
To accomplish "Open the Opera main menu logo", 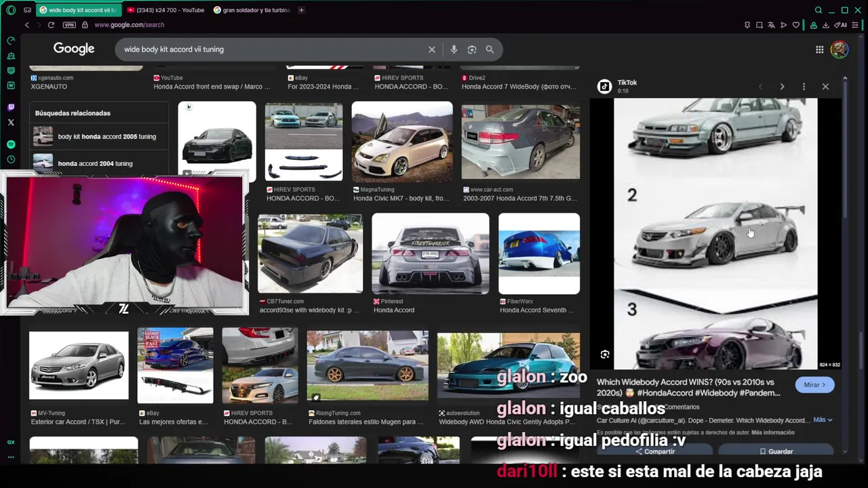I will click(11, 10).
